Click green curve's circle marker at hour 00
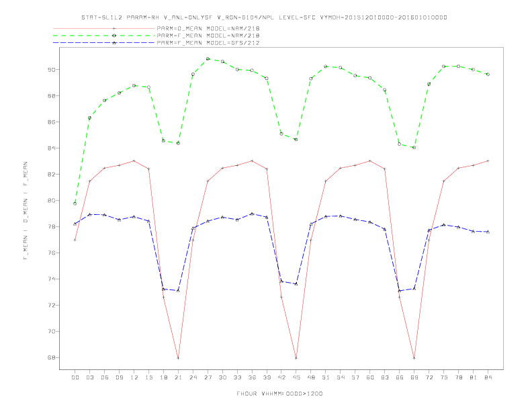Viewport: 532px width, 411px height. tap(75, 203)
